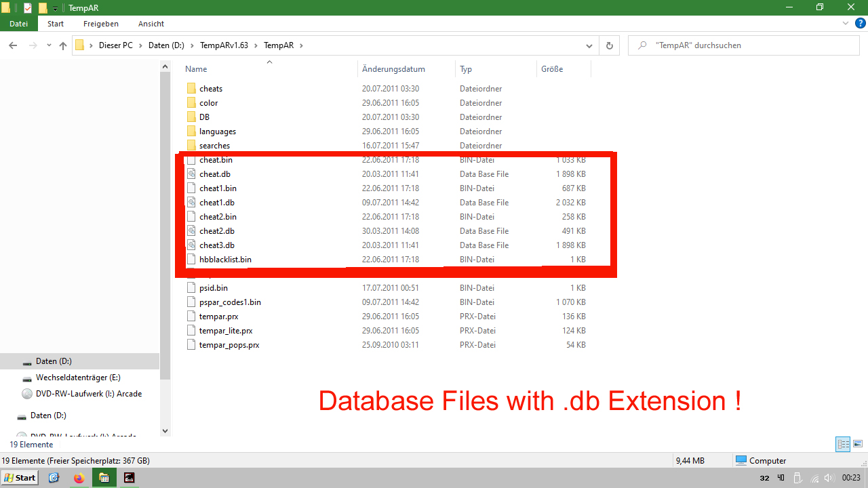The image size is (868, 488).
Task: Switch to the Freigeben tab
Action: tap(101, 24)
